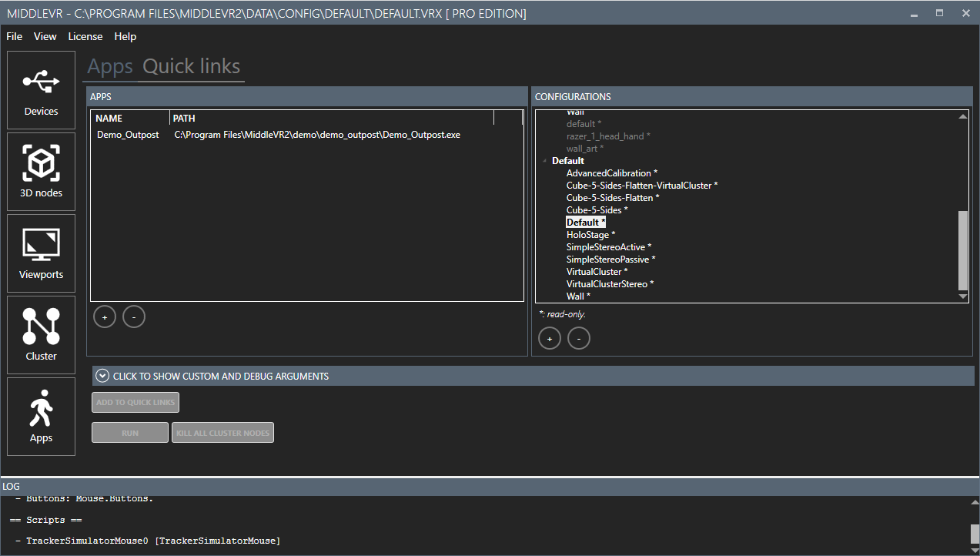Open the Devices panel
The height and width of the screenshot is (556, 980).
click(x=41, y=90)
